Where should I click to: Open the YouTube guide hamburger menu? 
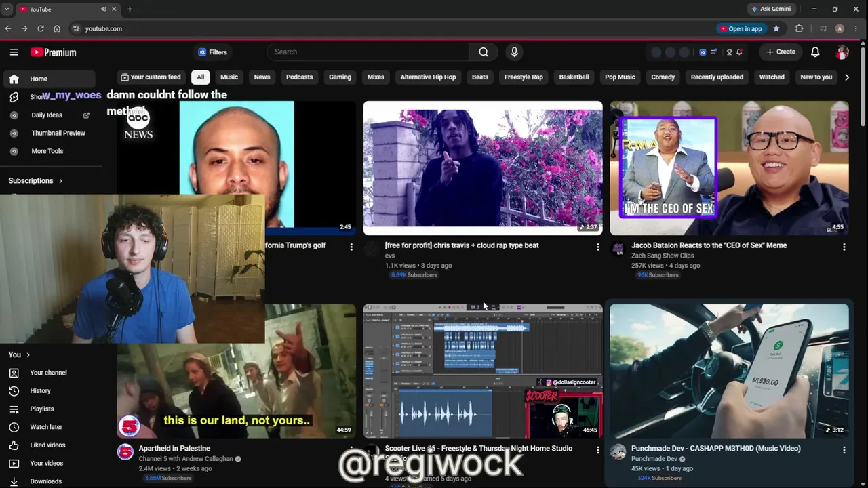pos(14,52)
